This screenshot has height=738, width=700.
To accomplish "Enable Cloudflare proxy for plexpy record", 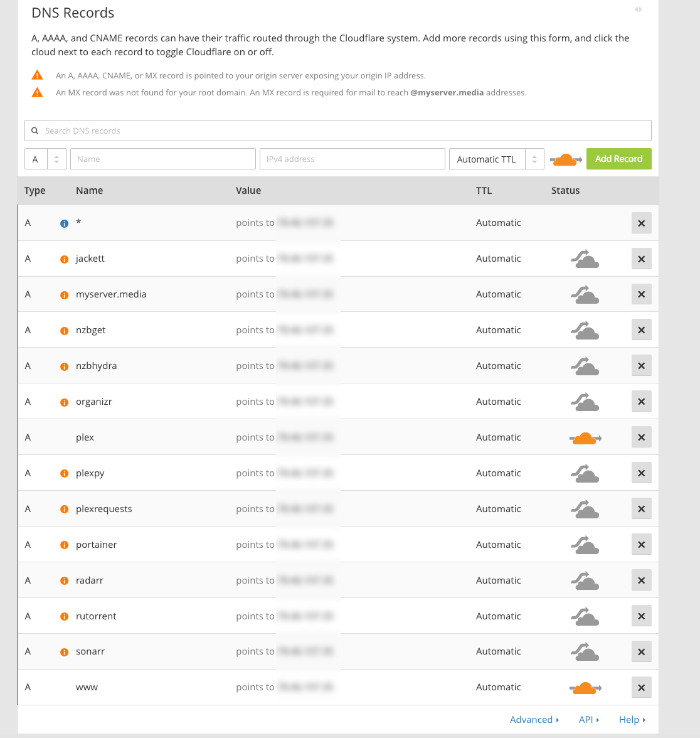I will tap(585, 473).
